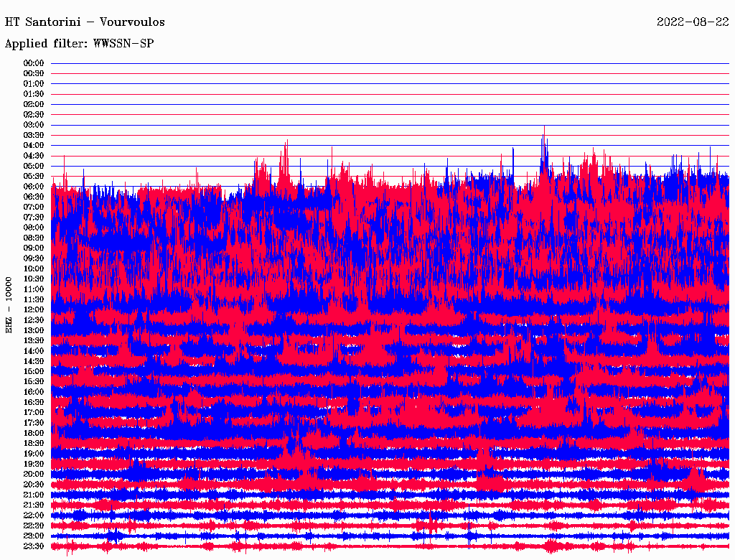Viewport: 735px width, 560px height.
Task: Click the 01:30 time label
Action: point(34,94)
